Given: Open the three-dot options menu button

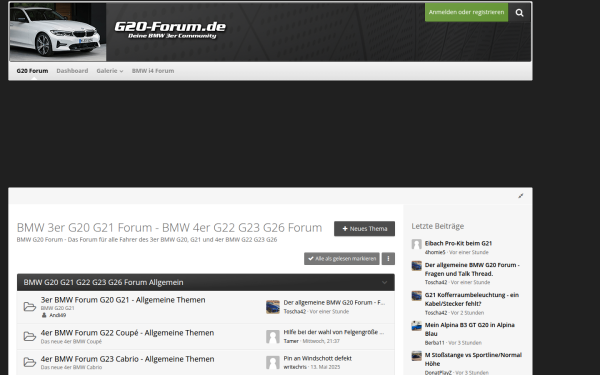Looking at the screenshot, I should click(388, 259).
